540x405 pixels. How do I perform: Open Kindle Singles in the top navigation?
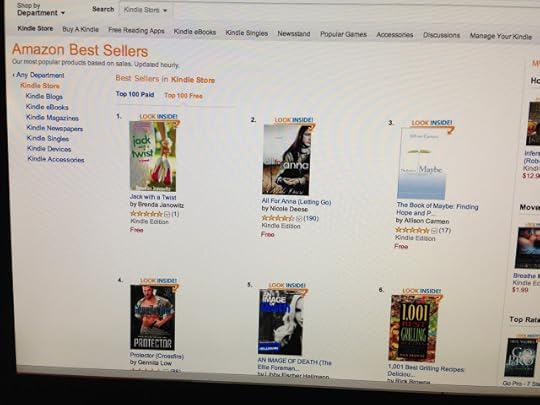coord(247,33)
